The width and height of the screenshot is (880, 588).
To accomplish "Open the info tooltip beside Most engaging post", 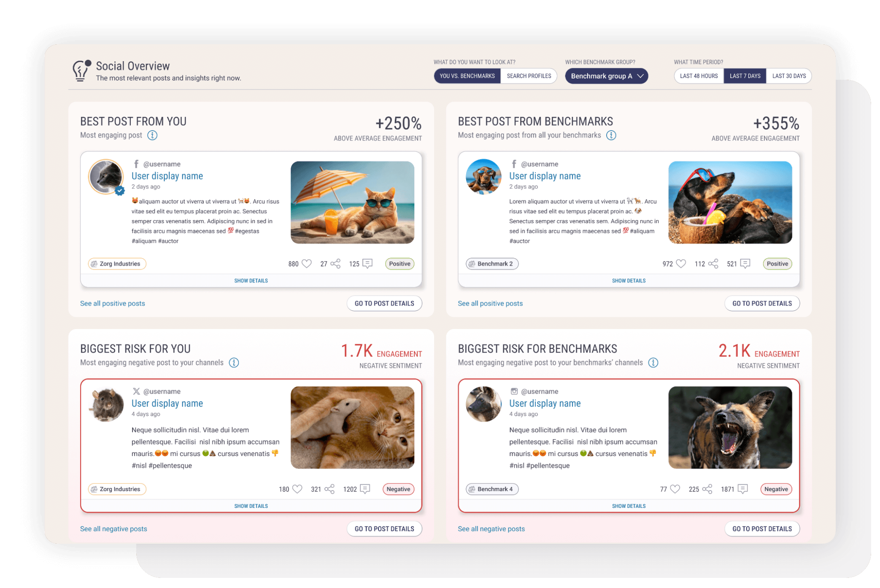I will coord(152,135).
